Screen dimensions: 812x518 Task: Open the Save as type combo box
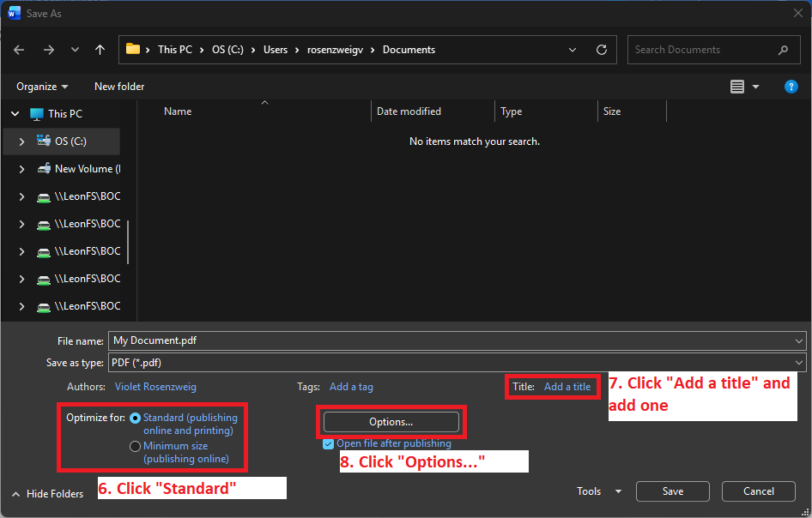tap(457, 363)
